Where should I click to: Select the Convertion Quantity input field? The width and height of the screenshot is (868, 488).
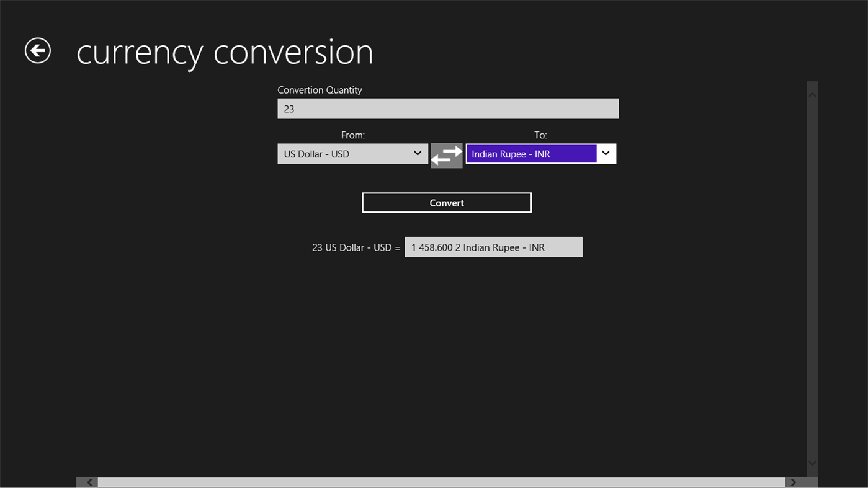pos(447,108)
